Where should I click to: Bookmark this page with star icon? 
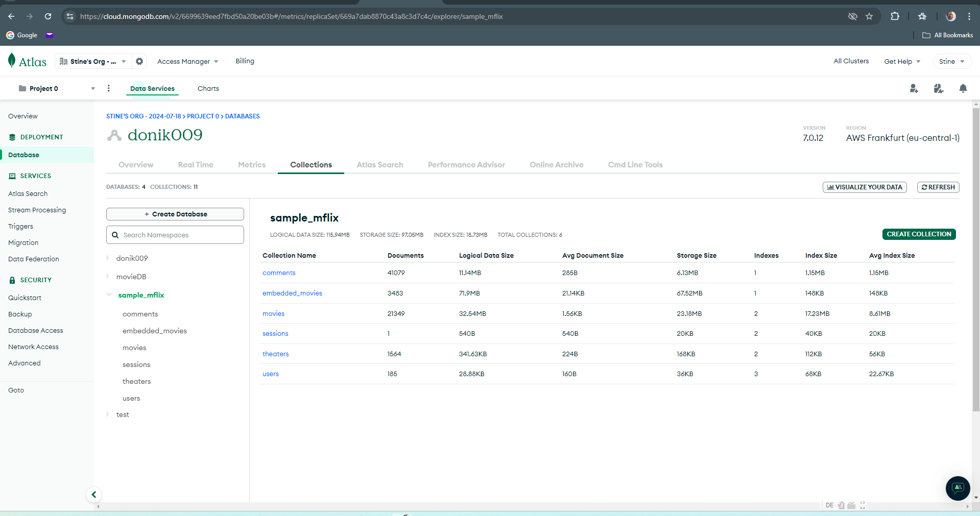click(x=869, y=16)
